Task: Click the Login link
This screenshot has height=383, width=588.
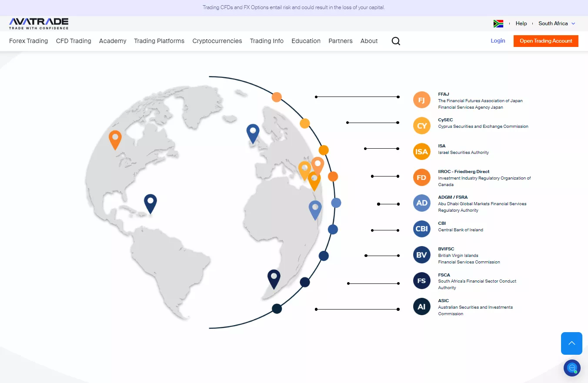Action: [x=498, y=41]
